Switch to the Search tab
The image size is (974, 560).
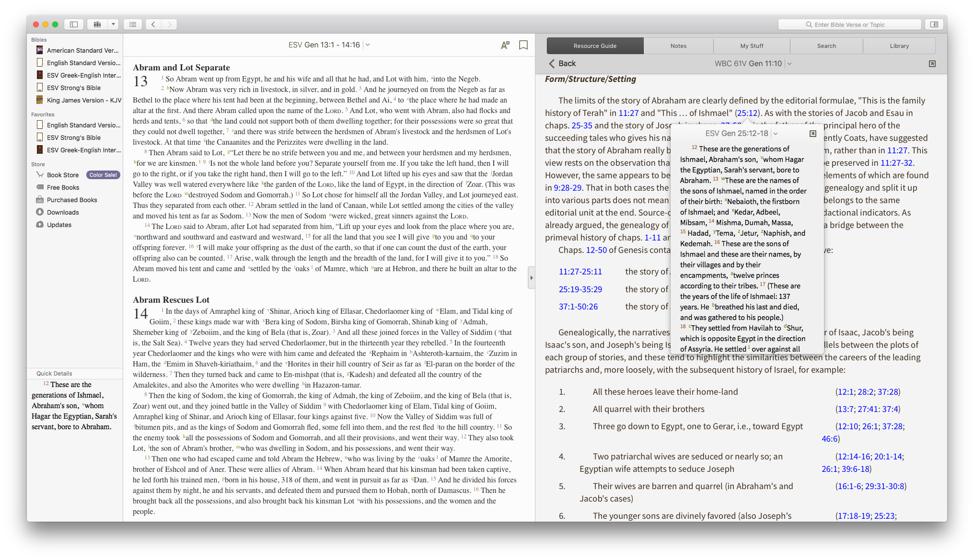pos(826,46)
